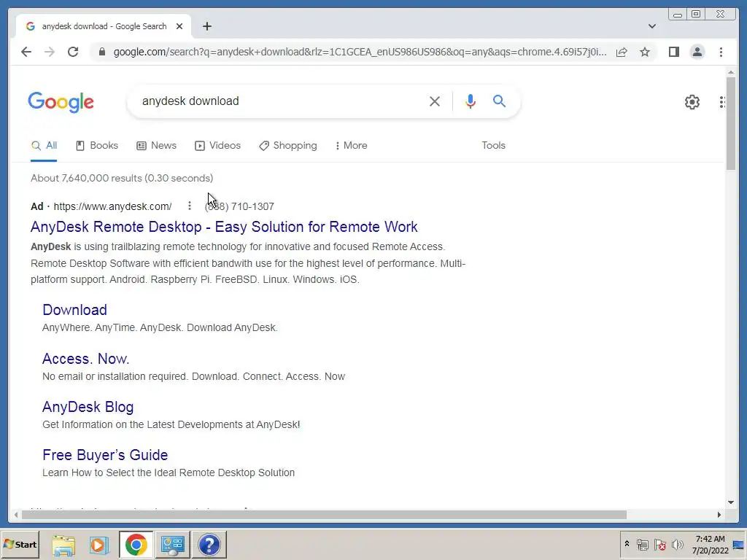Open the taskbar clock and date
This screenshot has height=560, width=747.
(710, 544)
